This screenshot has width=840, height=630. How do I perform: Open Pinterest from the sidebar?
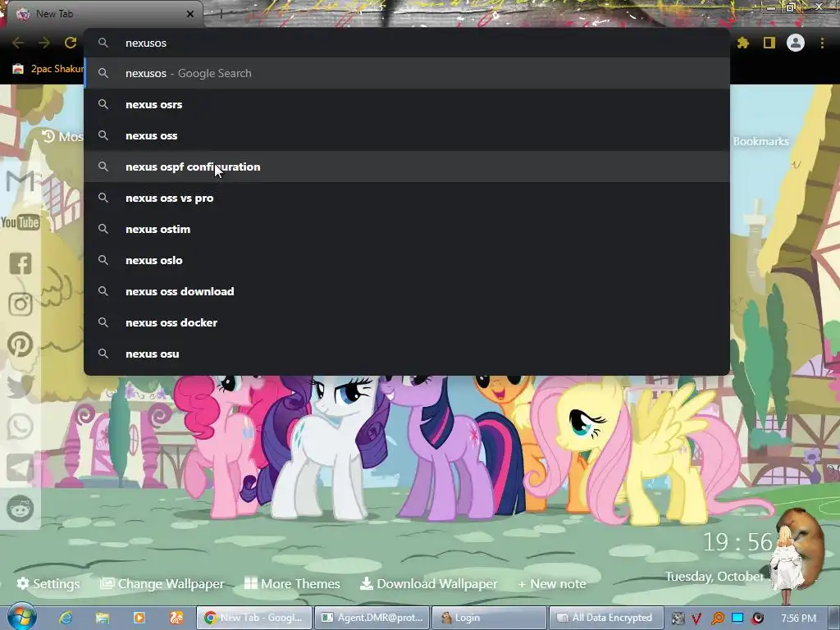coord(21,345)
